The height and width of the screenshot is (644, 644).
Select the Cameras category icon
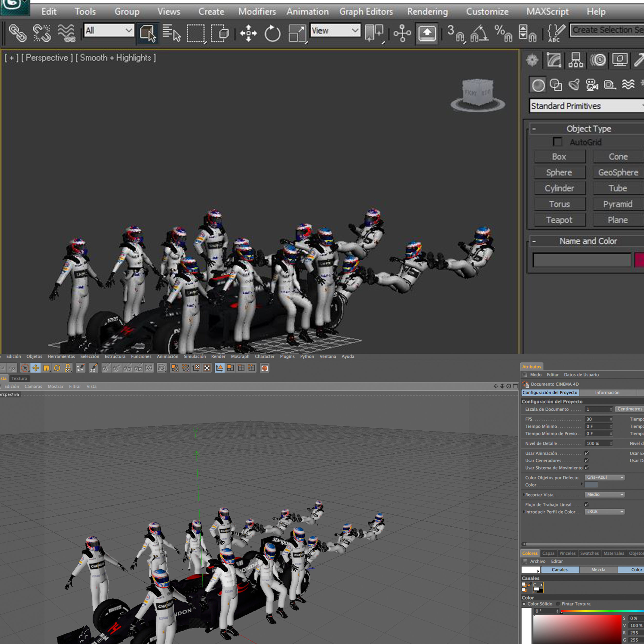click(x=592, y=85)
